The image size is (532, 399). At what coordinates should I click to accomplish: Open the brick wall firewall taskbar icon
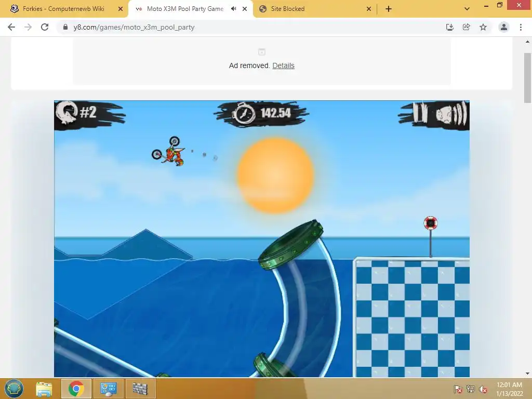pyautogui.click(x=140, y=389)
